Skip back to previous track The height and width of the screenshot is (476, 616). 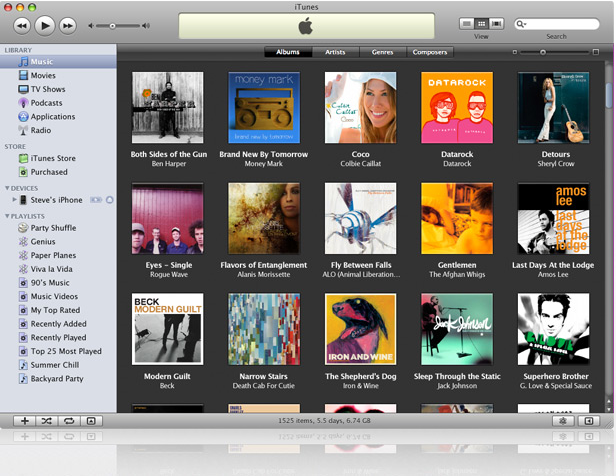coord(22,26)
